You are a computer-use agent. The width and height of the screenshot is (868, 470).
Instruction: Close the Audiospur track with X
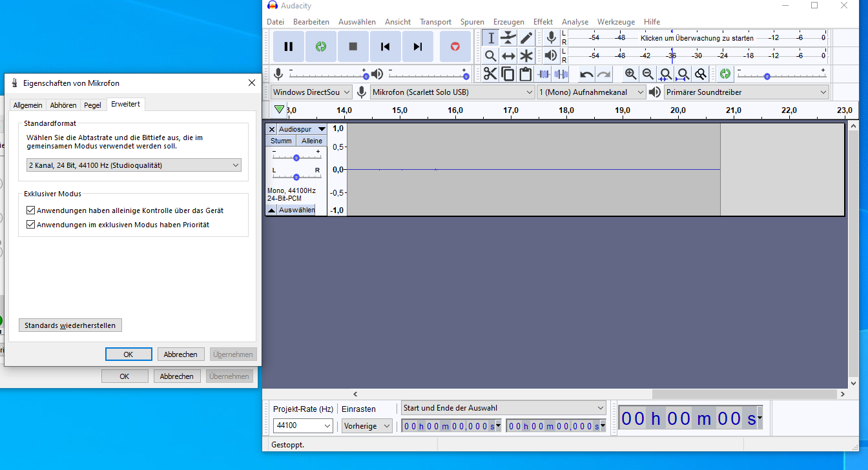tap(272, 129)
